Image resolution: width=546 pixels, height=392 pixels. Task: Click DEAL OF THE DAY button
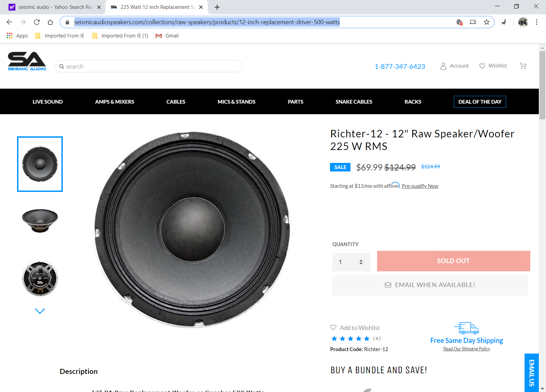[x=480, y=102]
